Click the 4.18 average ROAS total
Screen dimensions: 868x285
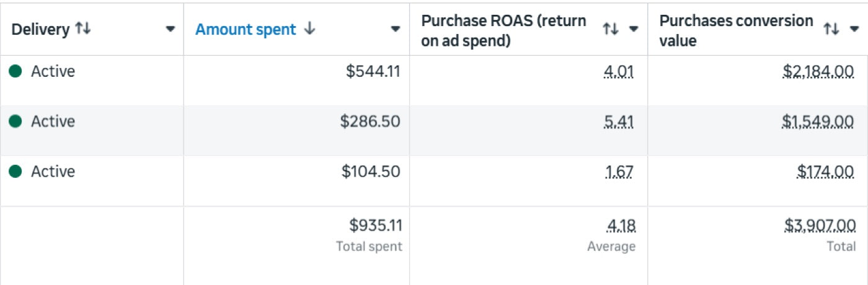620,225
